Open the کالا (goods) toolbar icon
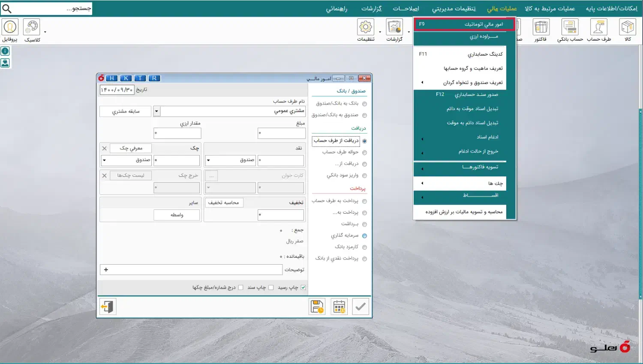643x364 pixels. pos(627,28)
